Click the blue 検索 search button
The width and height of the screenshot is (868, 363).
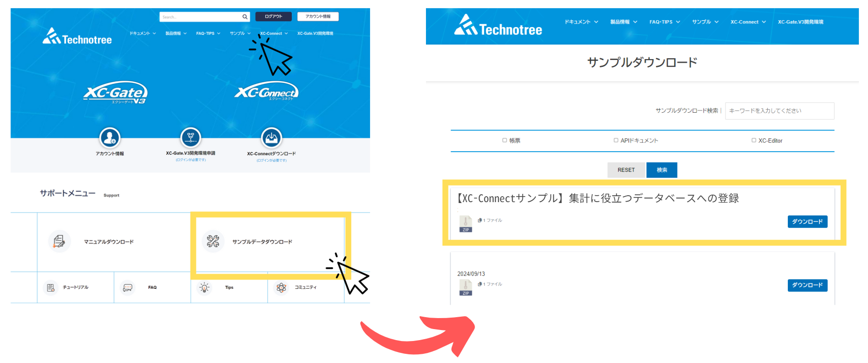click(x=662, y=170)
